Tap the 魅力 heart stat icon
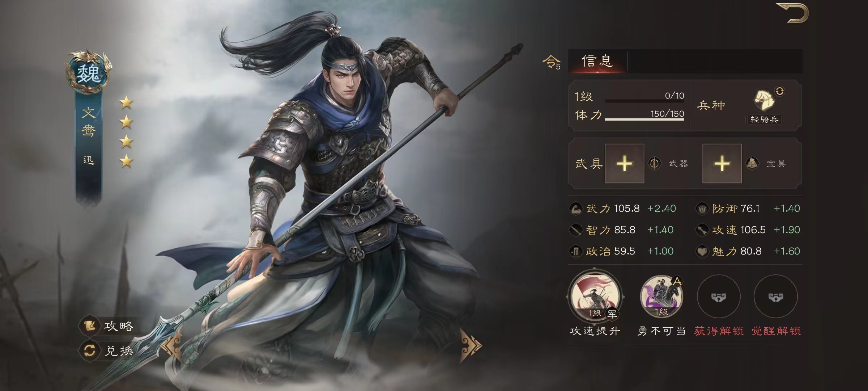This screenshot has width=868, height=391. 702,251
